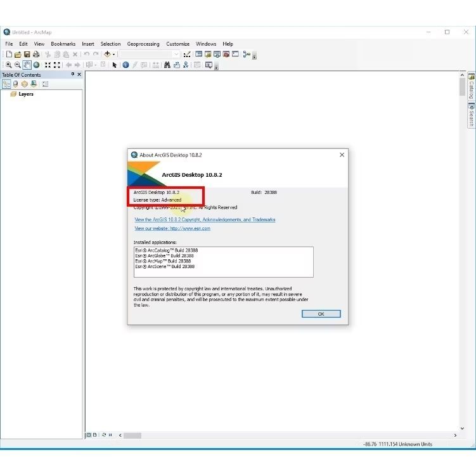List layers by drawing order
The width and height of the screenshot is (476, 476).
click(x=6, y=84)
